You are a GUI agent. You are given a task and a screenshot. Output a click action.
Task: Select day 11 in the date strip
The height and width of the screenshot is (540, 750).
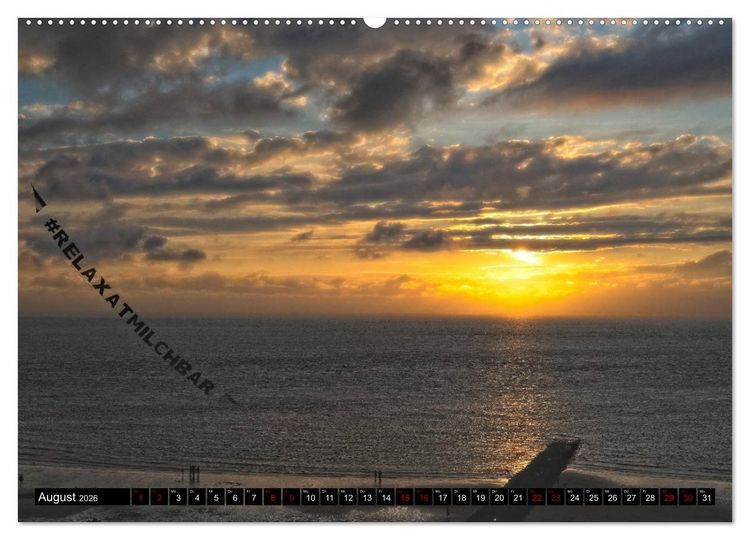[330, 497]
